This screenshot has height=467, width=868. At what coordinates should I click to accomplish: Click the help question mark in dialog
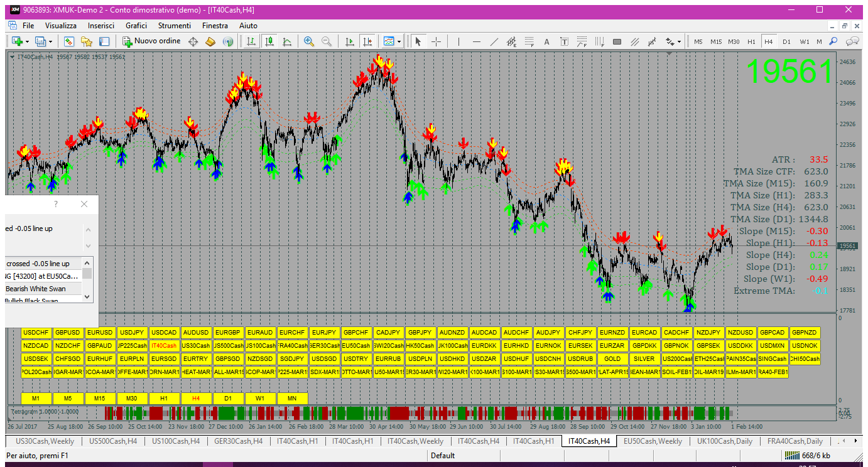pos(56,204)
